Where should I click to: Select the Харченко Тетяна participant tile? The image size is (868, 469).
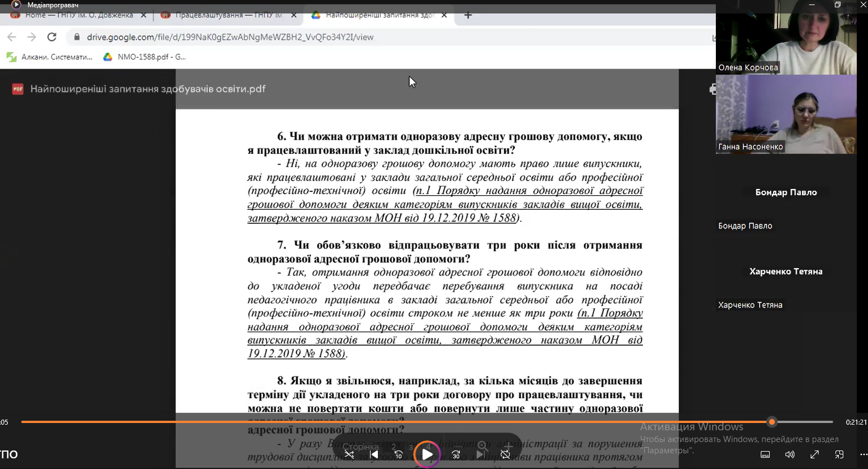pos(786,272)
